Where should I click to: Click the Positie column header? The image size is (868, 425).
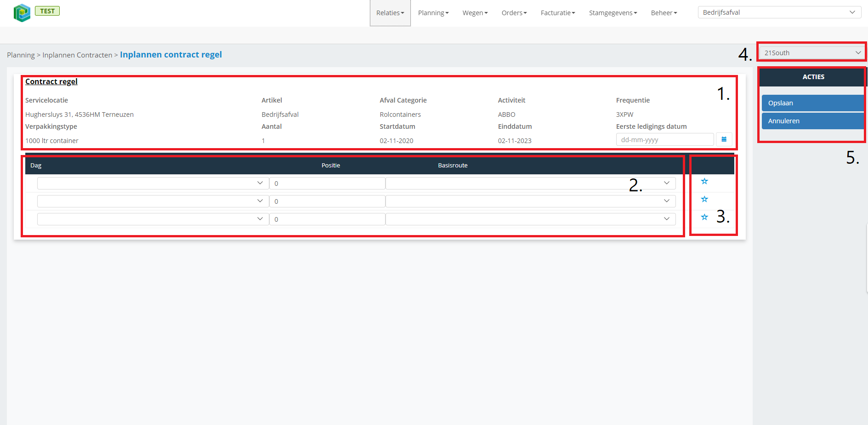tap(331, 166)
